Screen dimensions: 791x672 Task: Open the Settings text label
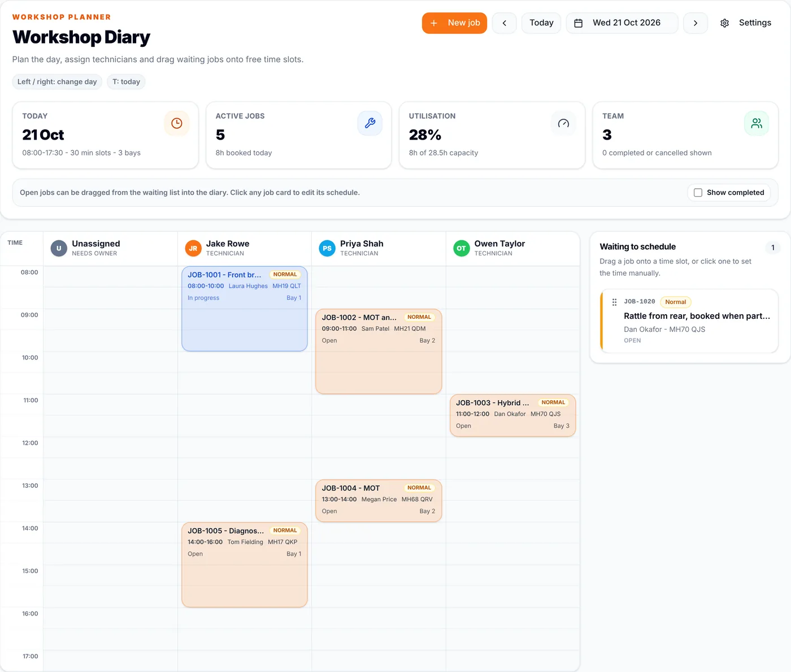click(x=755, y=23)
